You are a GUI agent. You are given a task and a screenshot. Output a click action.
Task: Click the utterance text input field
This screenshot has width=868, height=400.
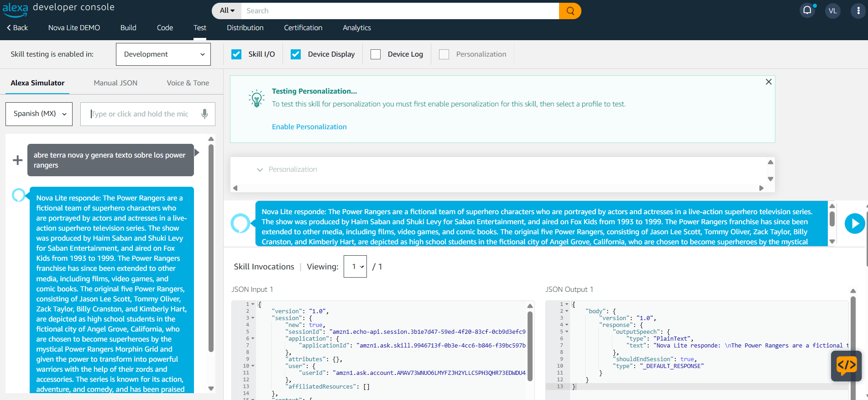point(141,114)
